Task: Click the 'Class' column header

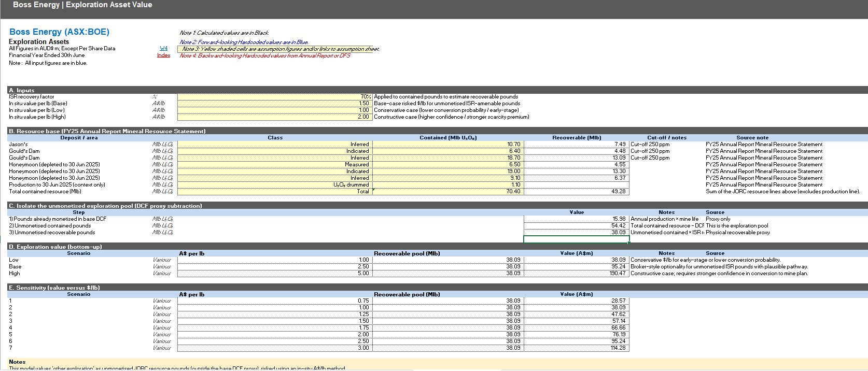Action: point(275,138)
